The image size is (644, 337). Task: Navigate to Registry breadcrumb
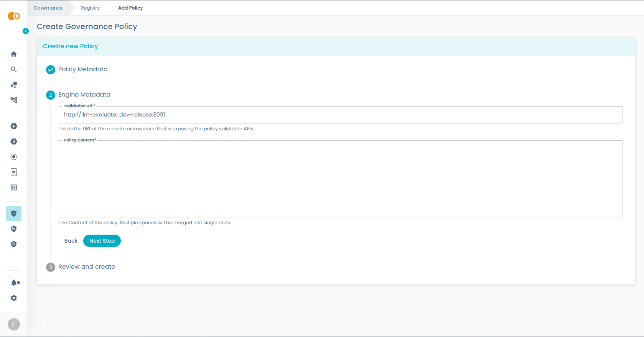pos(90,8)
